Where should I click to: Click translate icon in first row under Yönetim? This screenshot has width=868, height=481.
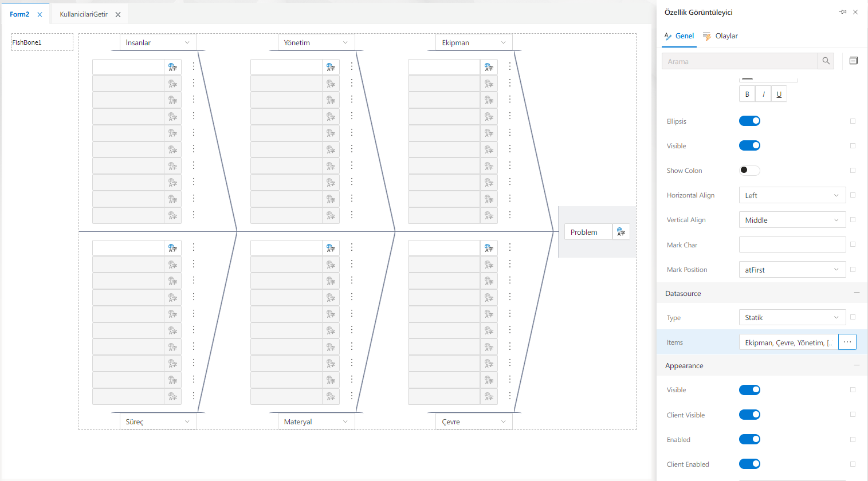tap(331, 67)
